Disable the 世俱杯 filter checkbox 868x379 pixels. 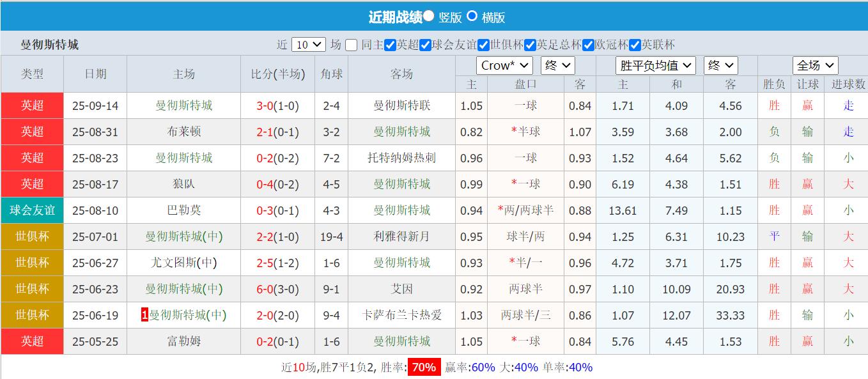(x=481, y=45)
